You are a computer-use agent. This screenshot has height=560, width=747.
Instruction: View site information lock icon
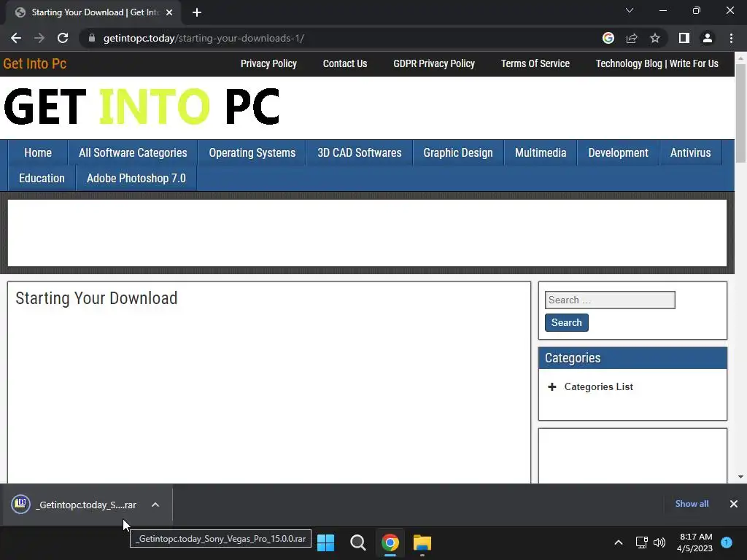tap(92, 38)
